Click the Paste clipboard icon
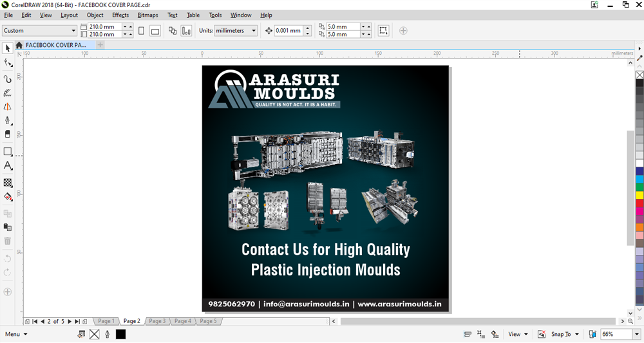 point(7,227)
